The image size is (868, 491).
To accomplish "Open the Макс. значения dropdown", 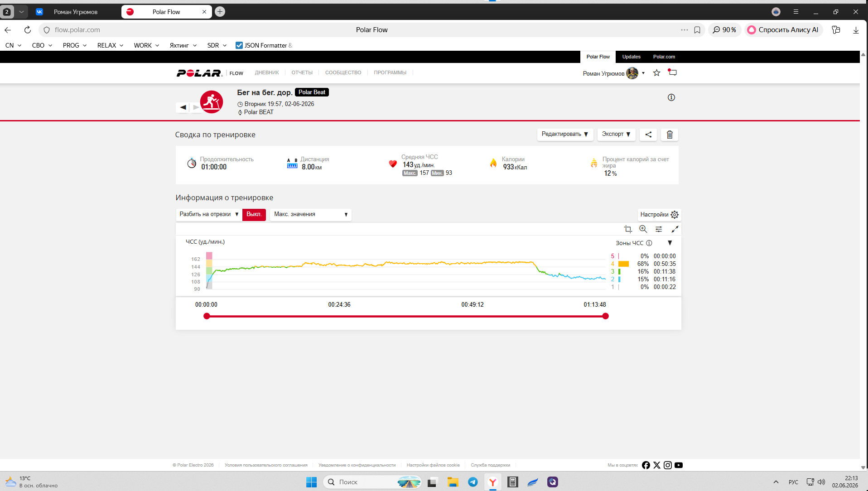I will tap(310, 214).
